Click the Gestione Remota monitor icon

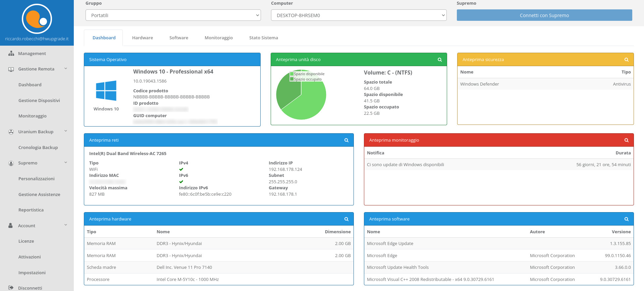tap(11, 69)
